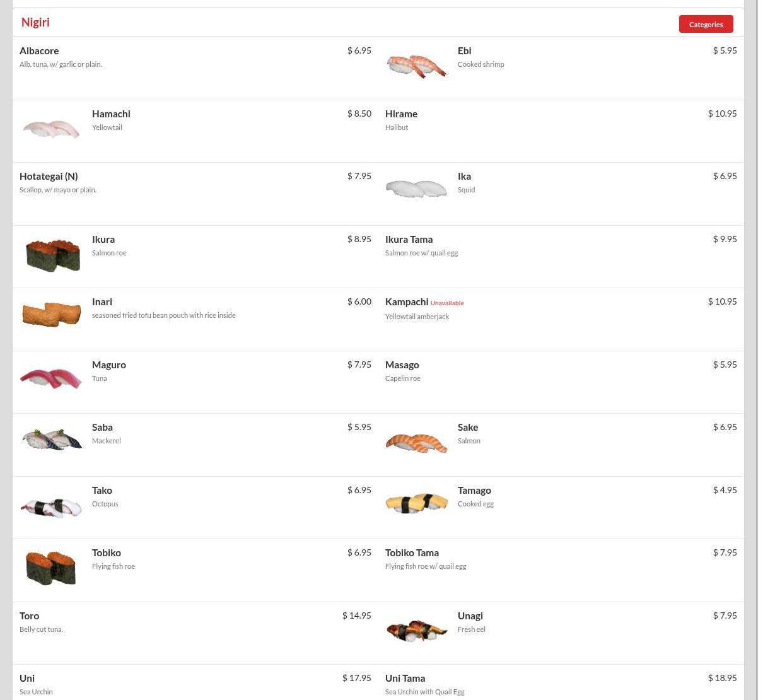The width and height of the screenshot is (763, 700).
Task: Open the Unagi fresh eel image
Action: (416, 631)
